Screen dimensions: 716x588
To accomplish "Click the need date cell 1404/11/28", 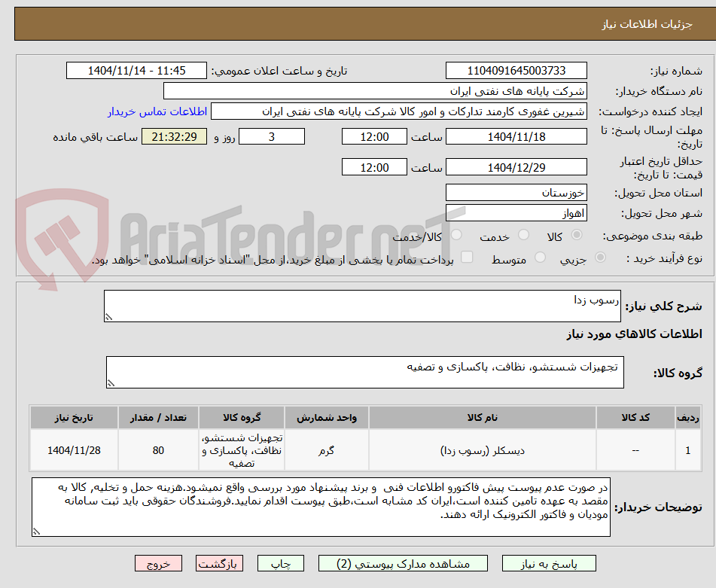I will (74, 450).
